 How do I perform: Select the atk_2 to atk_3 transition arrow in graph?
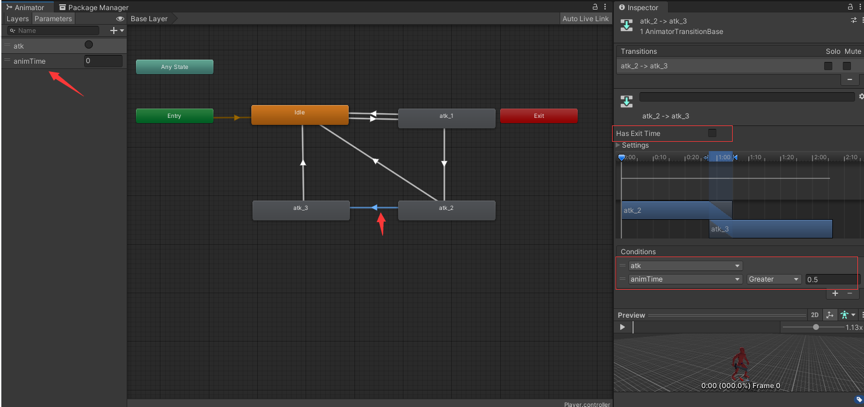pyautogui.click(x=374, y=208)
